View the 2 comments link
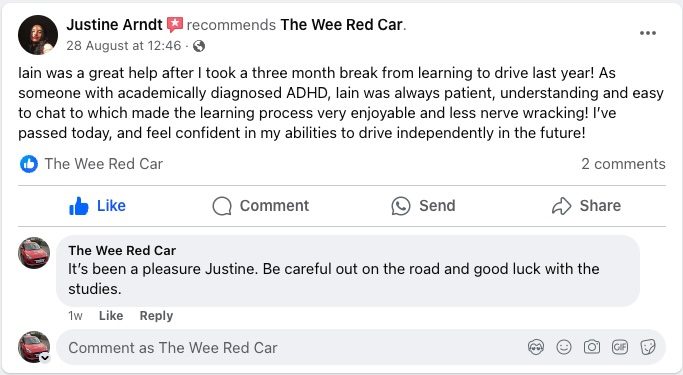683x375 pixels. 623,164
